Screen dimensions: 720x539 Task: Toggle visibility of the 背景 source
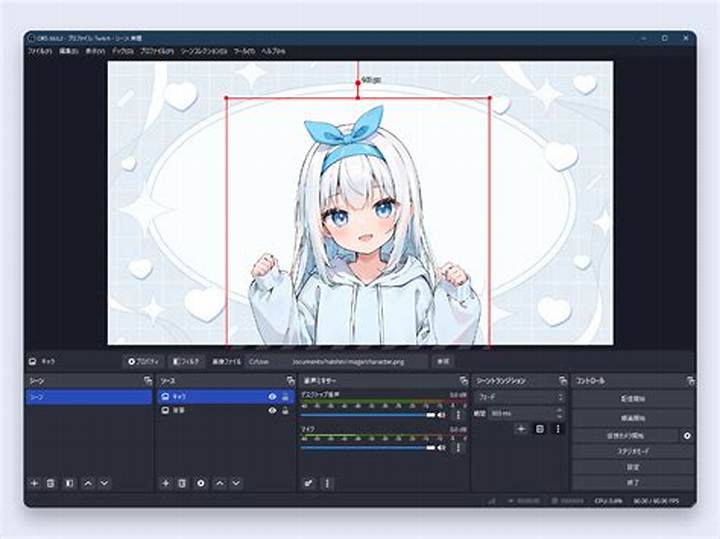[272, 410]
